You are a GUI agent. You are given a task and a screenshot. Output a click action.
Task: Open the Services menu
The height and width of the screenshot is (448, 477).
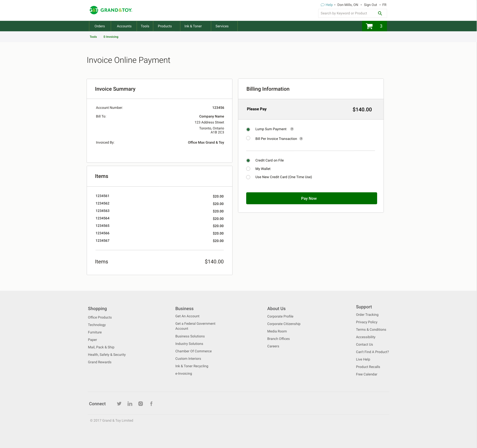222,26
